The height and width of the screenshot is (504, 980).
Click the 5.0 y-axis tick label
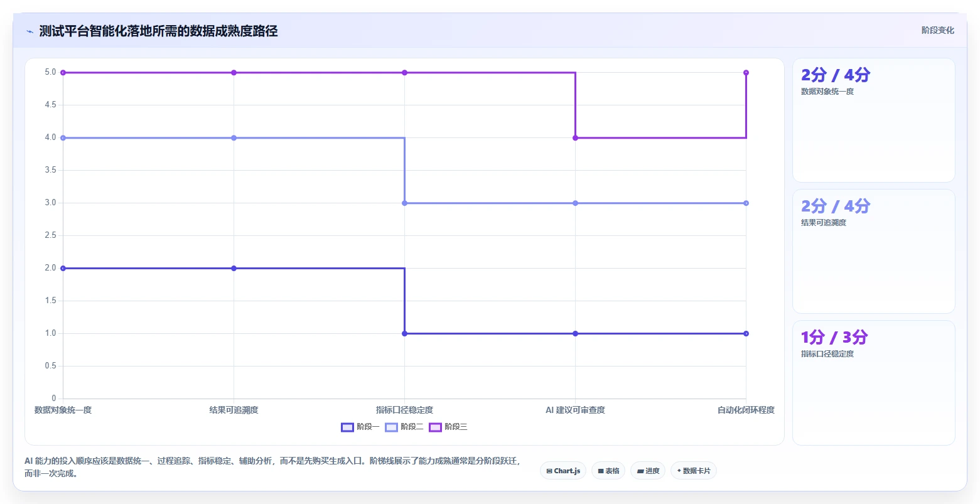[50, 72]
